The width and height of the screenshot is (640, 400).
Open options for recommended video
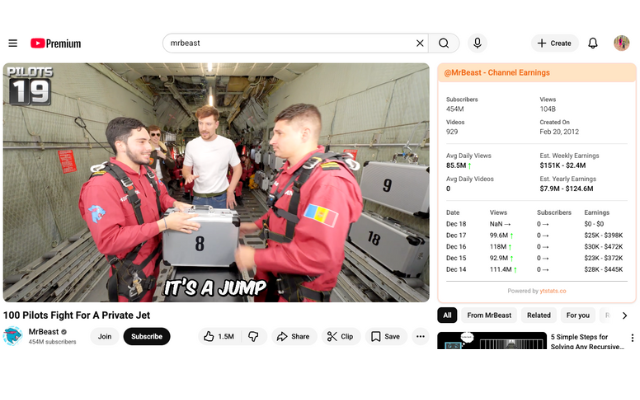(x=631, y=339)
